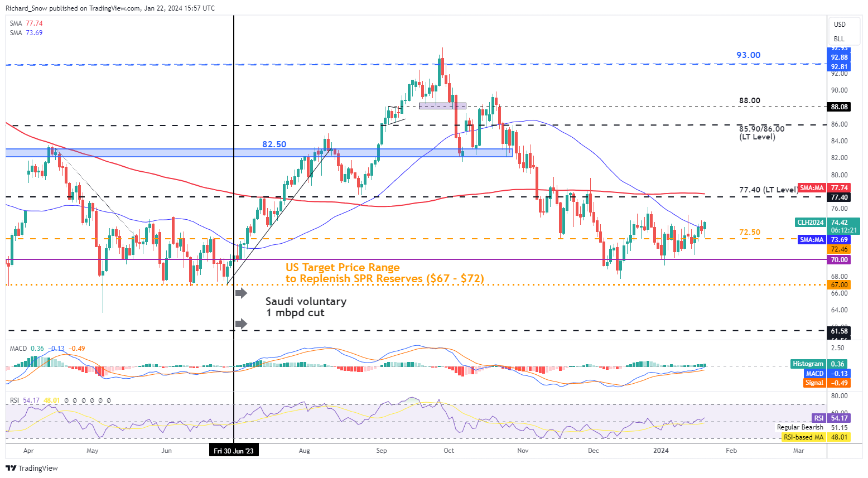The width and height of the screenshot is (868, 478).
Task: Click the purple 70.00 price tag
Action: point(839,260)
